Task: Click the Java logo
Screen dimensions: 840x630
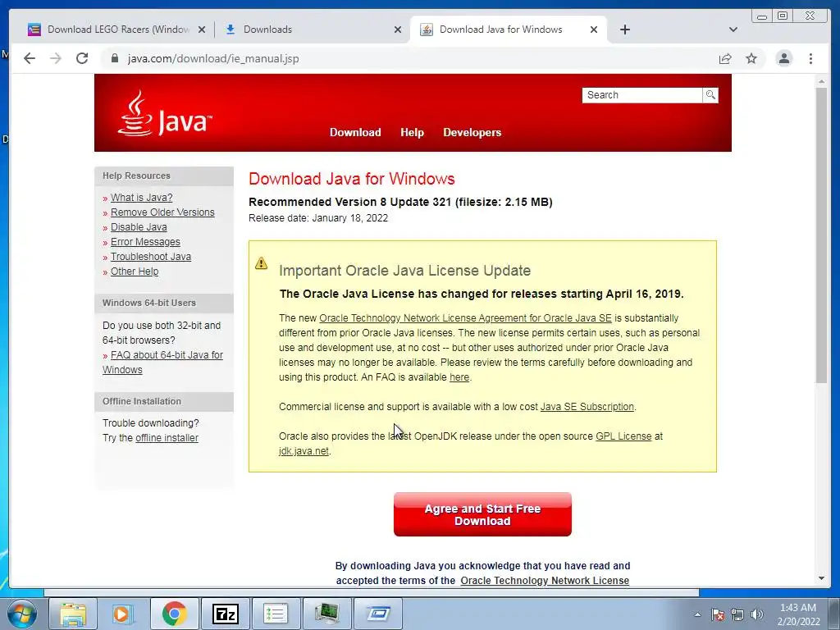Action: (165, 113)
